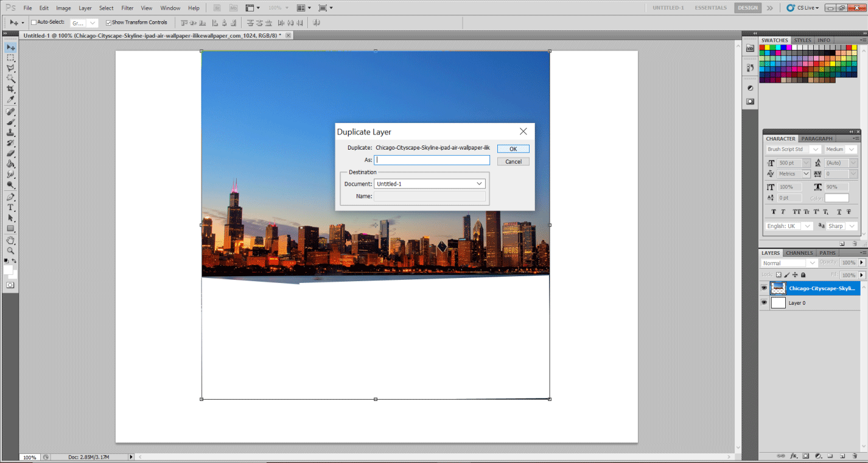
Task: Hide the Layer 0 layer
Action: click(x=764, y=302)
